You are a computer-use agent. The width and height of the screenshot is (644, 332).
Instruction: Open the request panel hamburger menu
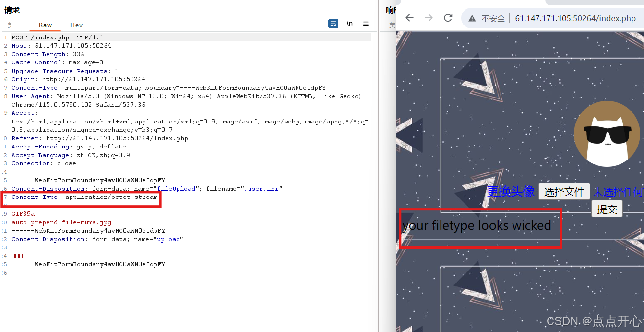pyautogui.click(x=366, y=24)
